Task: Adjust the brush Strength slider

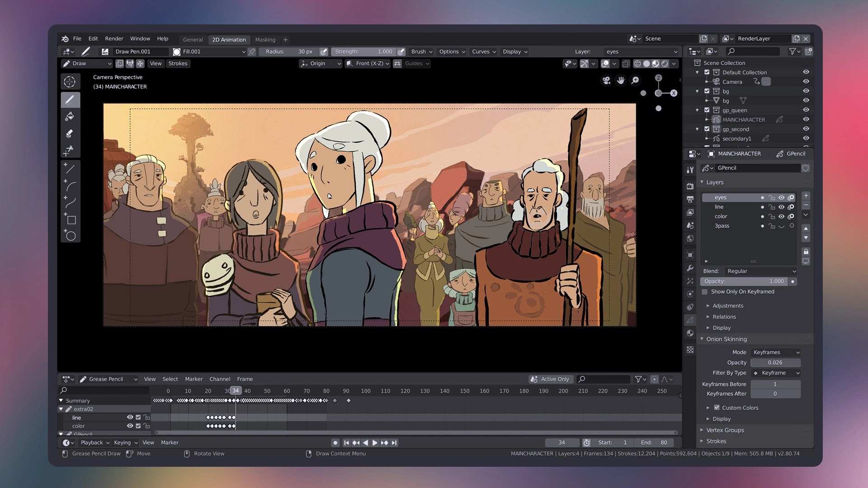Action: pyautogui.click(x=364, y=52)
